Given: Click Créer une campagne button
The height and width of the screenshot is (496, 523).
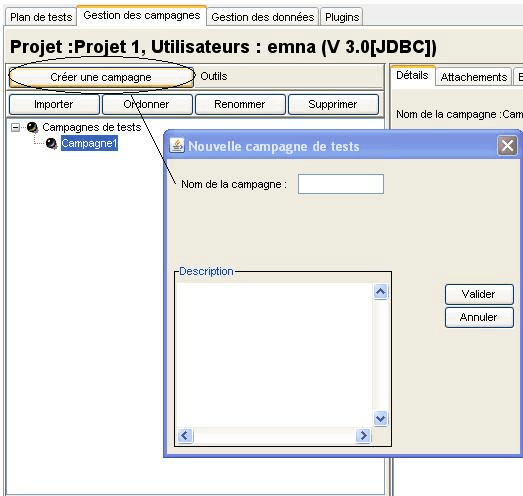Looking at the screenshot, I should [x=101, y=77].
